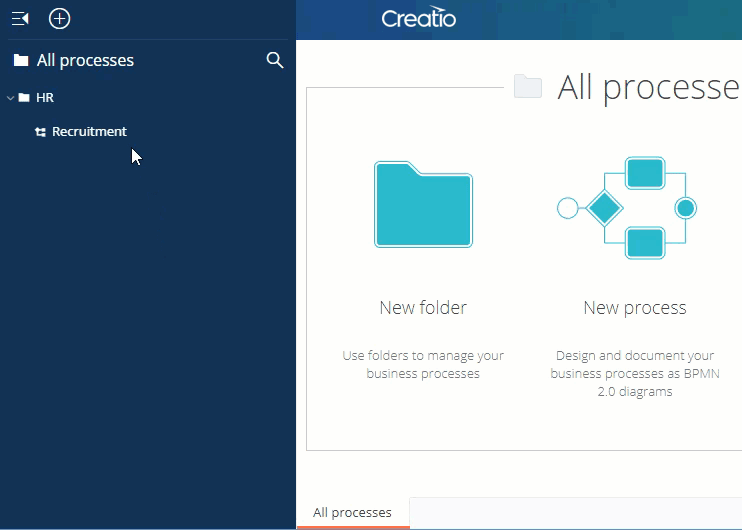
Task: Open search in All processes sidebar
Action: (274, 60)
